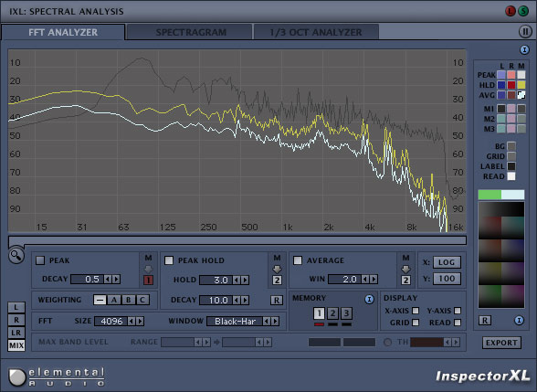The image size is (537, 392).
Task: Select the L channel button
Action: tap(16, 307)
